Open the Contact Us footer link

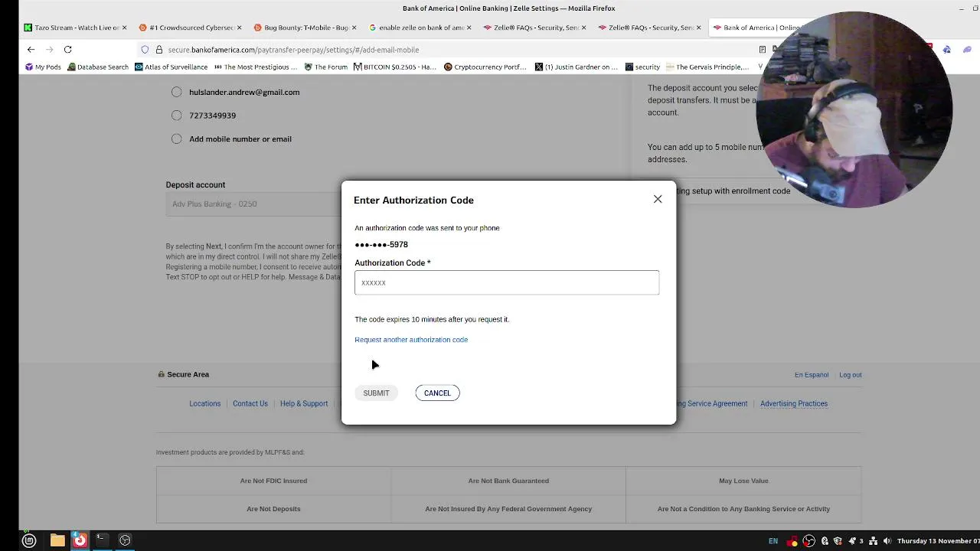pos(250,404)
